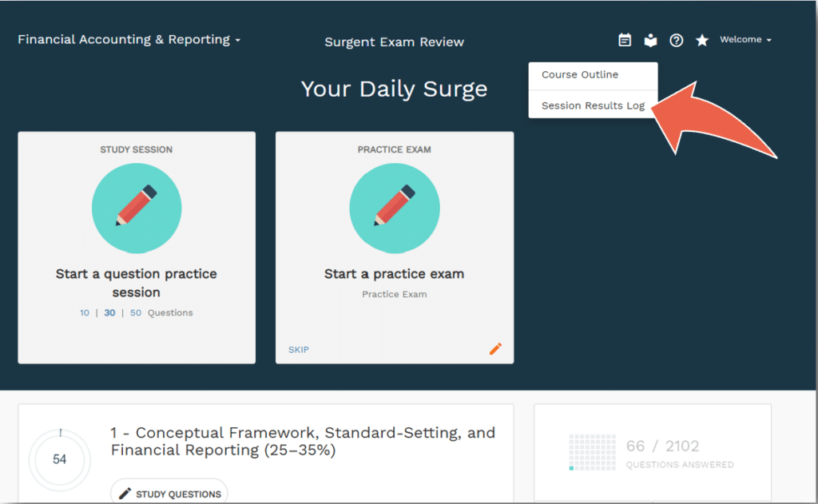Screen dimensions: 818x504
Task: Click the star favorites icon
Action: (702, 40)
